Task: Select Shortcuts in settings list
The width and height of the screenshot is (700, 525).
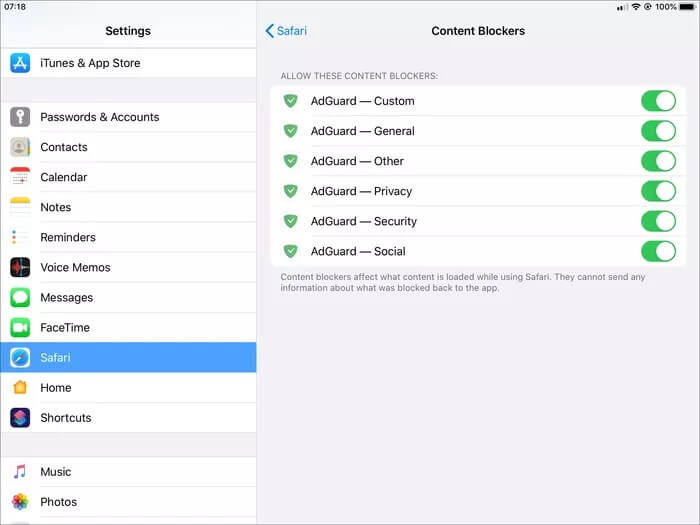Action: pos(129,418)
